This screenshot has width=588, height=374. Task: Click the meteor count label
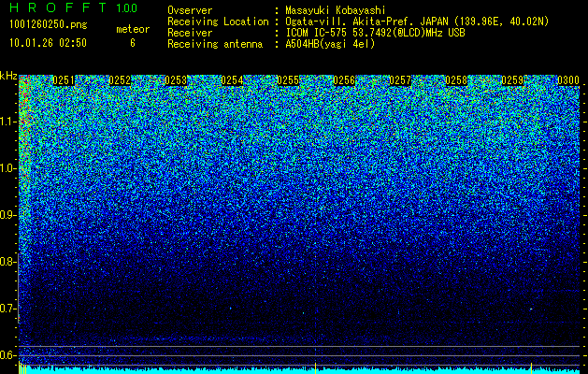point(133,29)
